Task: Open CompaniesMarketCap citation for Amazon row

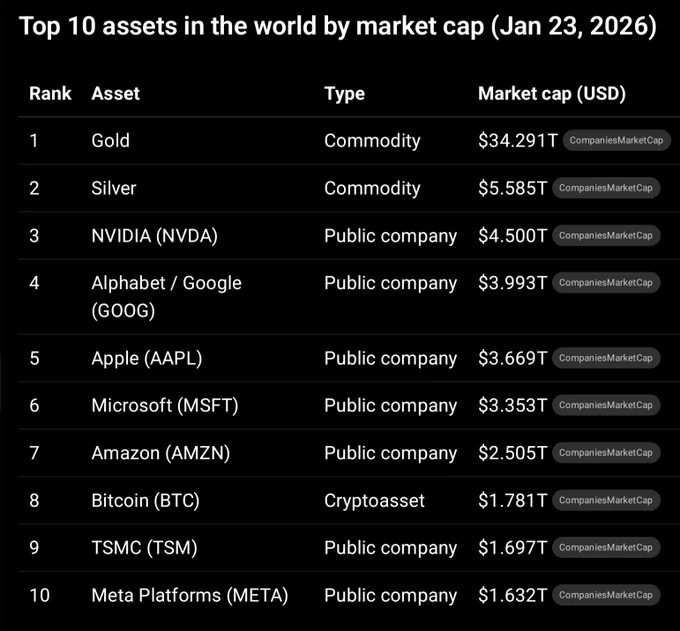Action: (606, 453)
